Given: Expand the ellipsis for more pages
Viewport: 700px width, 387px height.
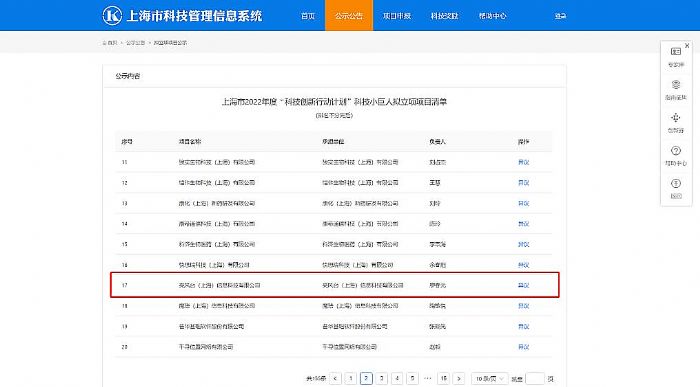Looking at the screenshot, I should click(x=428, y=378).
